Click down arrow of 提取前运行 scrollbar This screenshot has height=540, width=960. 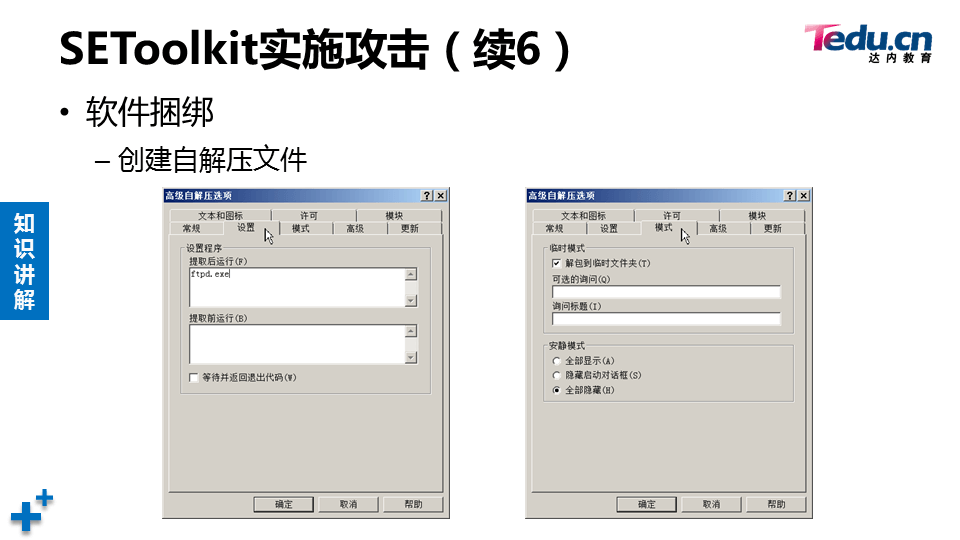[x=411, y=358]
